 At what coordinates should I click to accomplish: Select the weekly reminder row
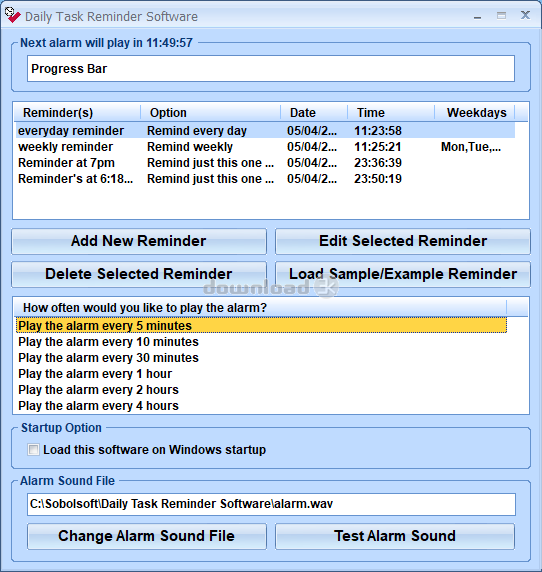tap(266, 147)
